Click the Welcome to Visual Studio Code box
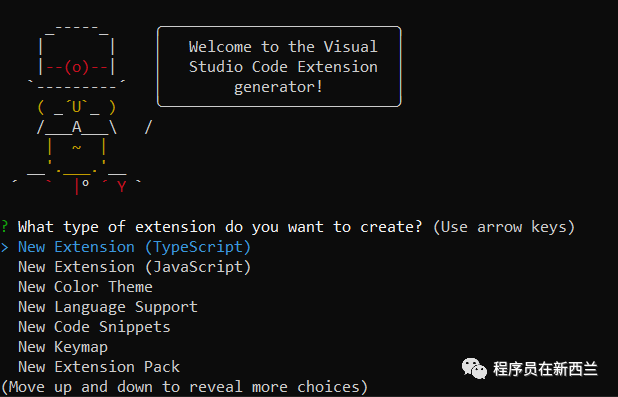This screenshot has width=618, height=397. [279, 66]
